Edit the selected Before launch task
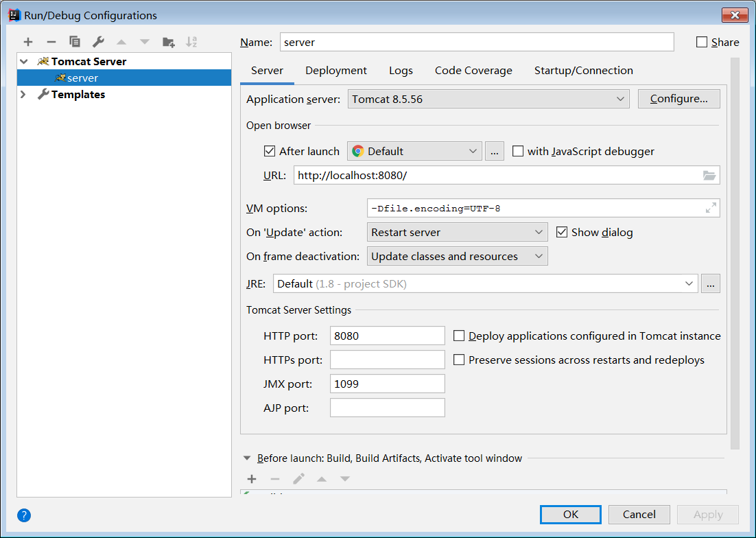 298,479
